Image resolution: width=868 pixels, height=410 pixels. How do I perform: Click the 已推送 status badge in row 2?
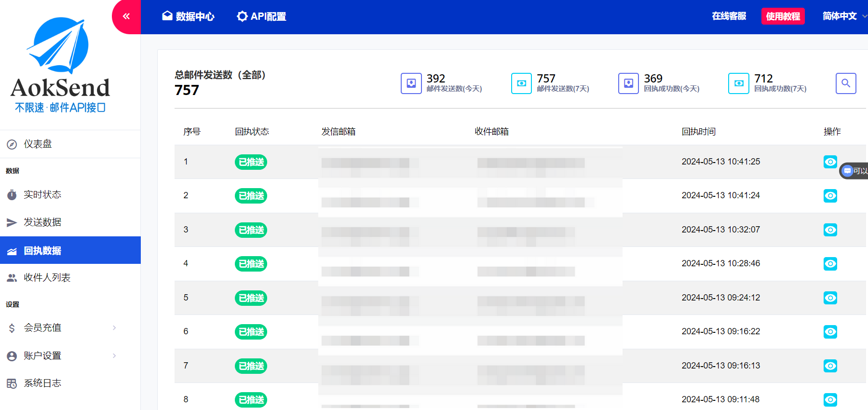tap(251, 196)
